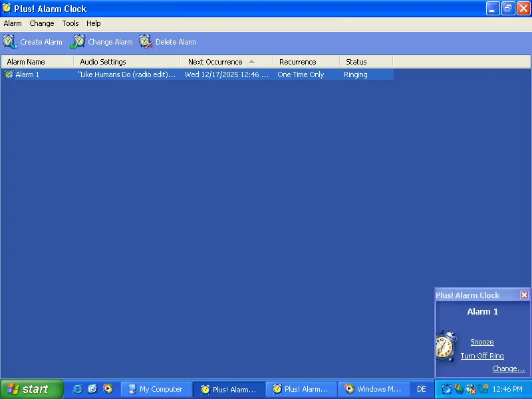Click the Create Alarm toolbar icon
This screenshot has height=399, width=532.
pos(10,42)
